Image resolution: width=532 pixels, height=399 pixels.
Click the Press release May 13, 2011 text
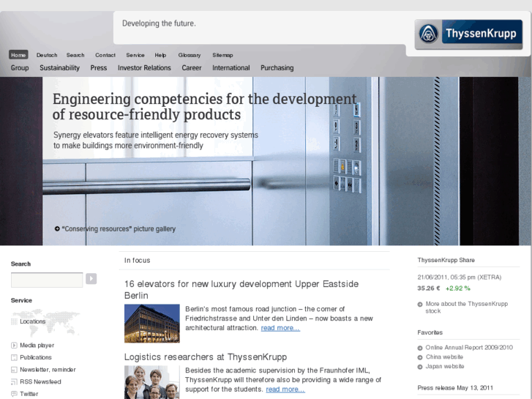click(x=455, y=388)
